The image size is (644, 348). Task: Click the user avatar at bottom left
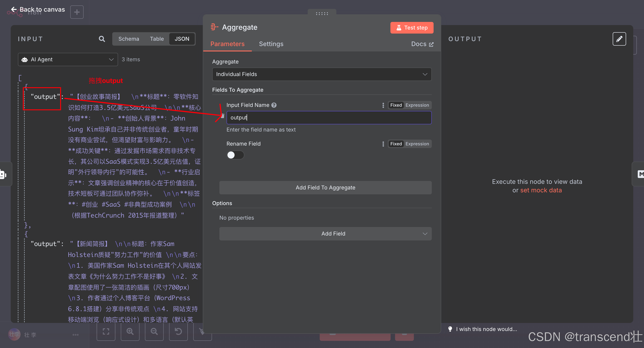point(14,334)
